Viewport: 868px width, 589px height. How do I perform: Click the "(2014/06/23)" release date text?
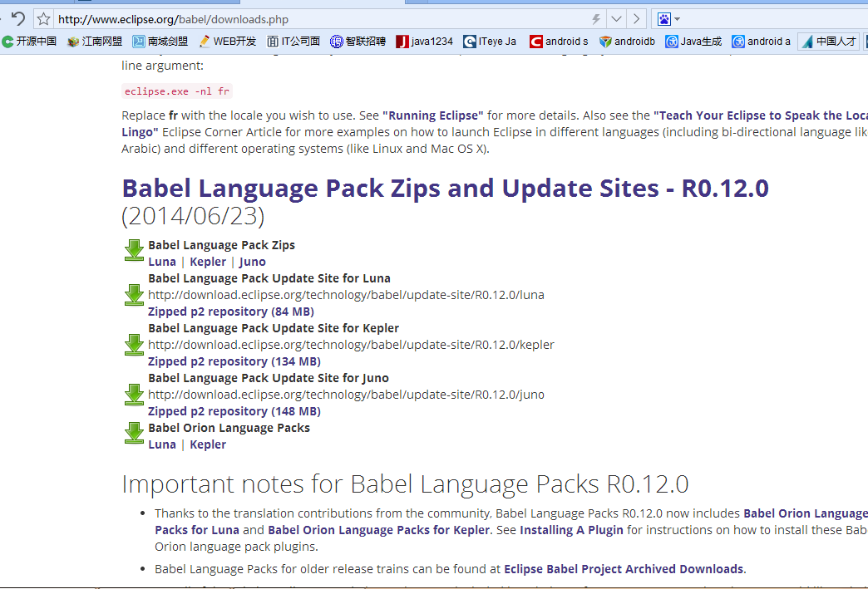click(193, 216)
